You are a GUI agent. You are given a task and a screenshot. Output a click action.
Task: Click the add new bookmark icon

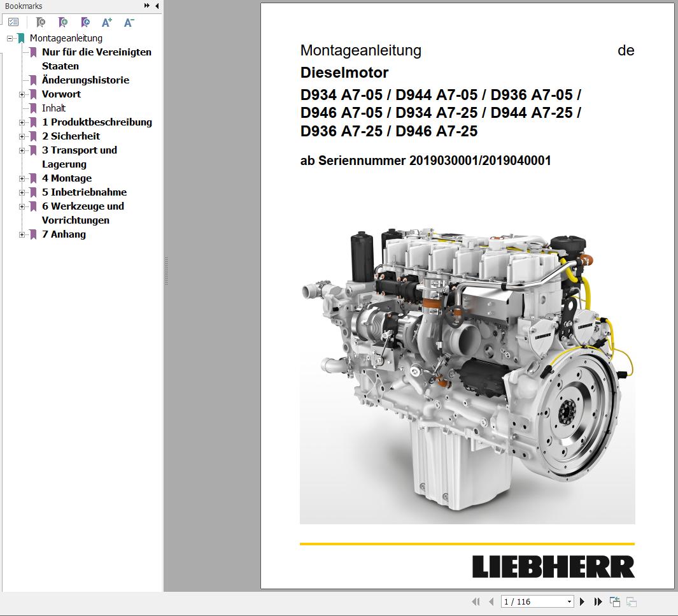pyautogui.click(x=63, y=22)
